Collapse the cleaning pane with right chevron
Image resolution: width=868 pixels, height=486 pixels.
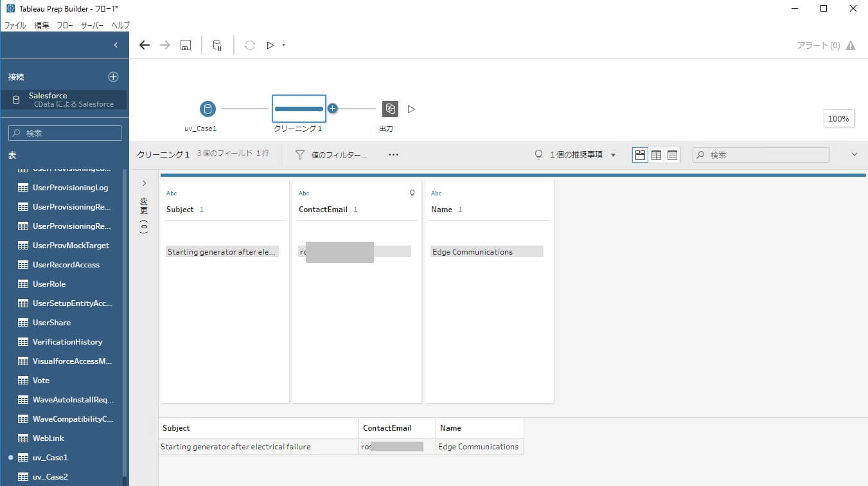[x=143, y=183]
